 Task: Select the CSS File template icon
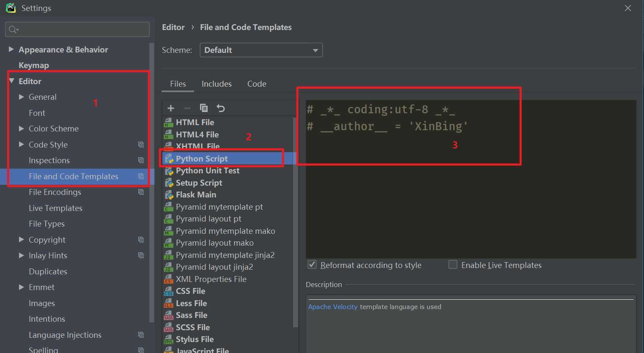point(169,291)
